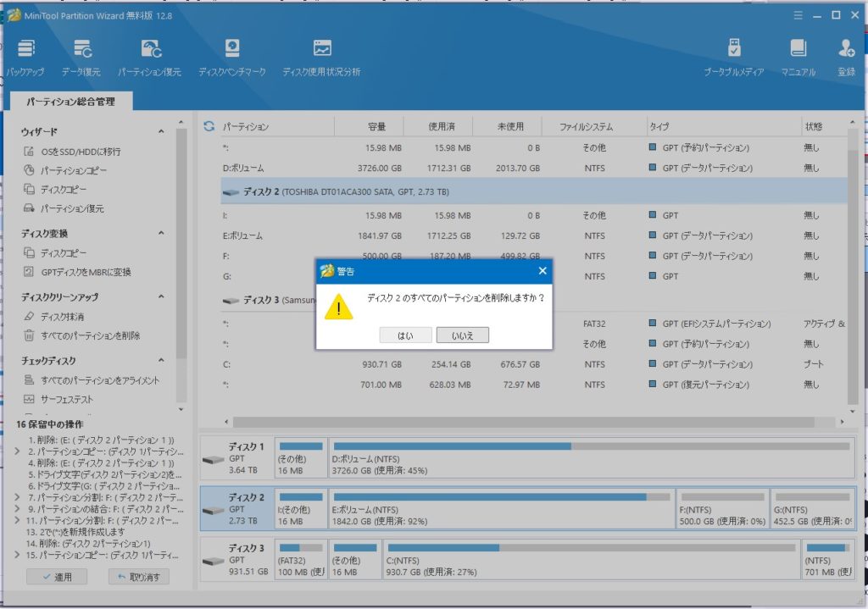Expand pending operation 7 パーティション分割

18,498
